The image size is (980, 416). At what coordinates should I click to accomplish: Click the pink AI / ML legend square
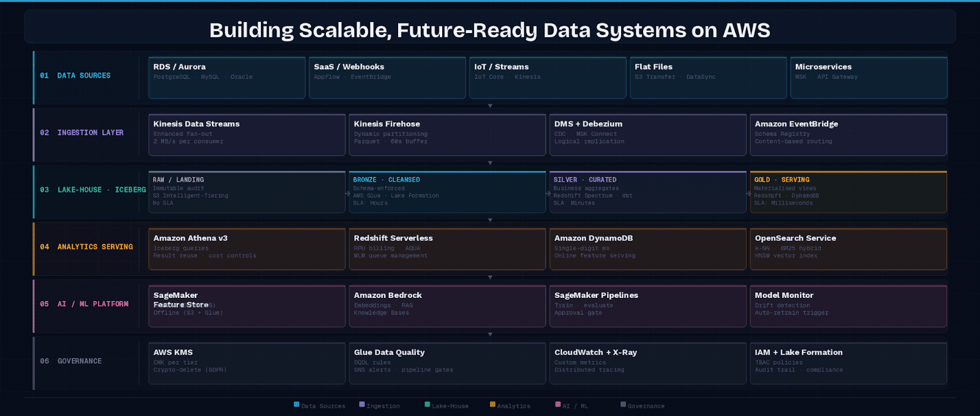coord(558,404)
